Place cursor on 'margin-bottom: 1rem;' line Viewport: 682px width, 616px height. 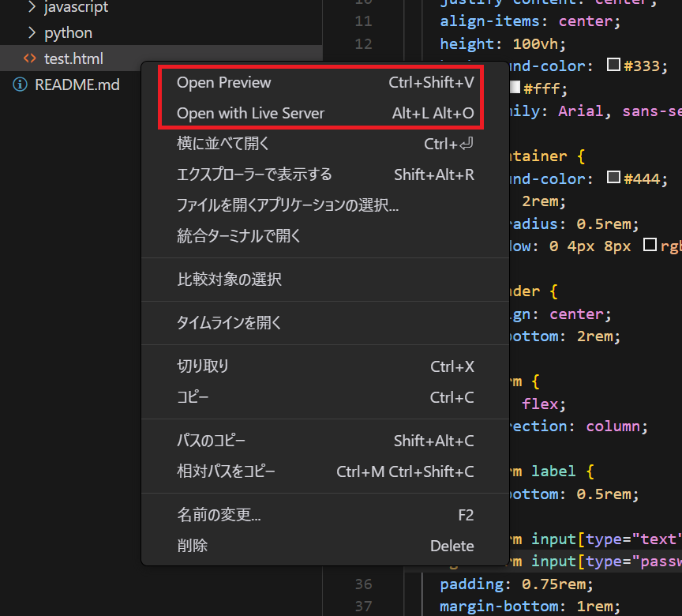pyautogui.click(x=530, y=607)
